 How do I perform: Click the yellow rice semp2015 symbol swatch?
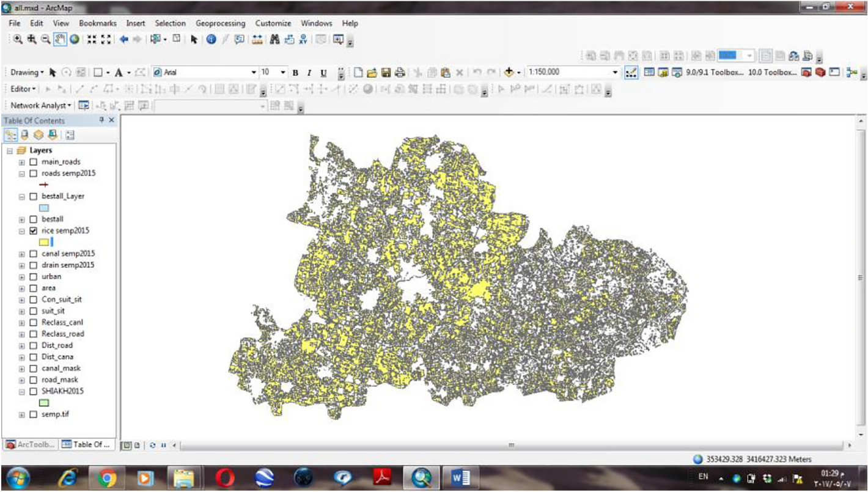pyautogui.click(x=43, y=243)
